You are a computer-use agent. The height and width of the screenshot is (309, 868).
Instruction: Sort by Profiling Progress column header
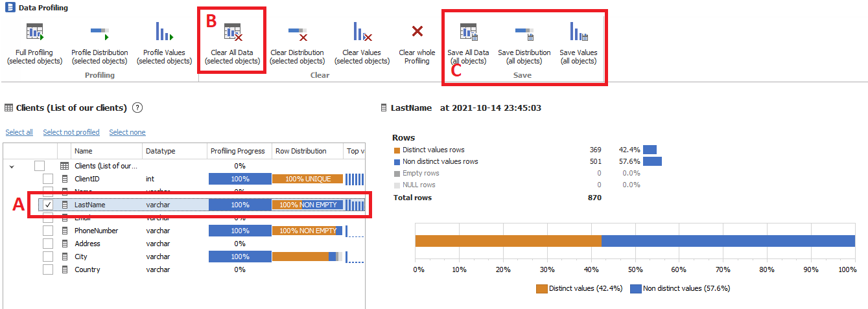pos(237,151)
